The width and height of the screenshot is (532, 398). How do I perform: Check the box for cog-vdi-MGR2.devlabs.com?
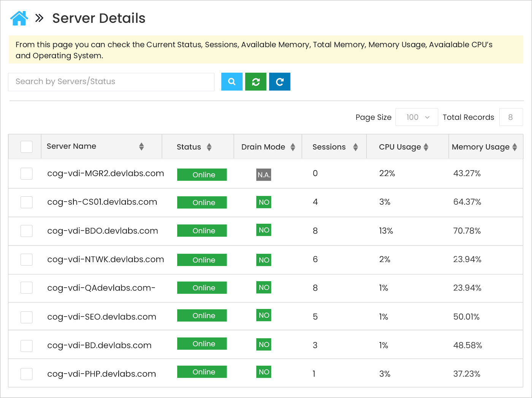(27, 174)
